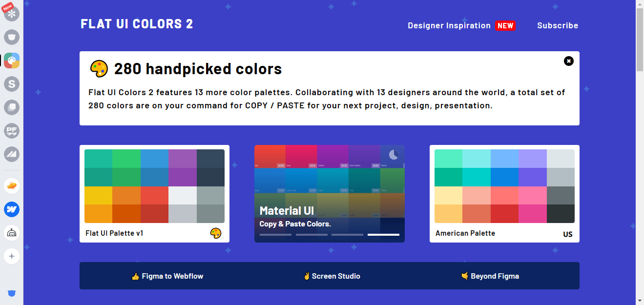Open the Screen Studio link
The height and width of the screenshot is (305, 644).
(x=332, y=276)
